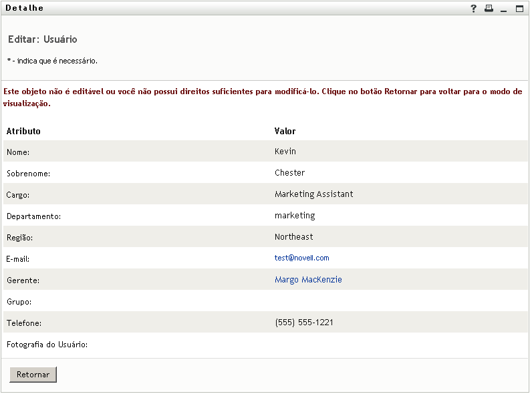The width and height of the screenshot is (532, 396).
Task: Select the Sobrenome value Chester
Action: point(289,173)
